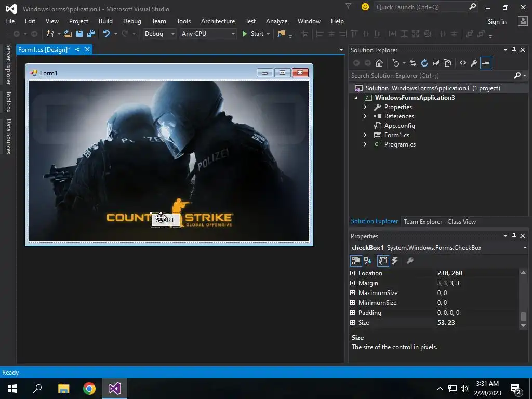Pin the Solution Explorer panel

[514, 50]
